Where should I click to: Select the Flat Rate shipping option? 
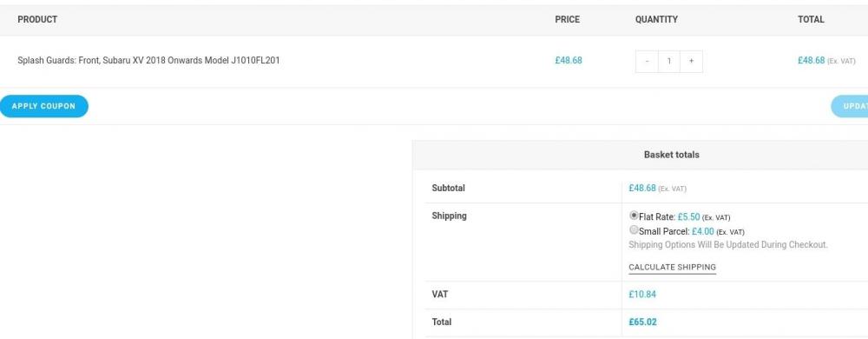634,216
